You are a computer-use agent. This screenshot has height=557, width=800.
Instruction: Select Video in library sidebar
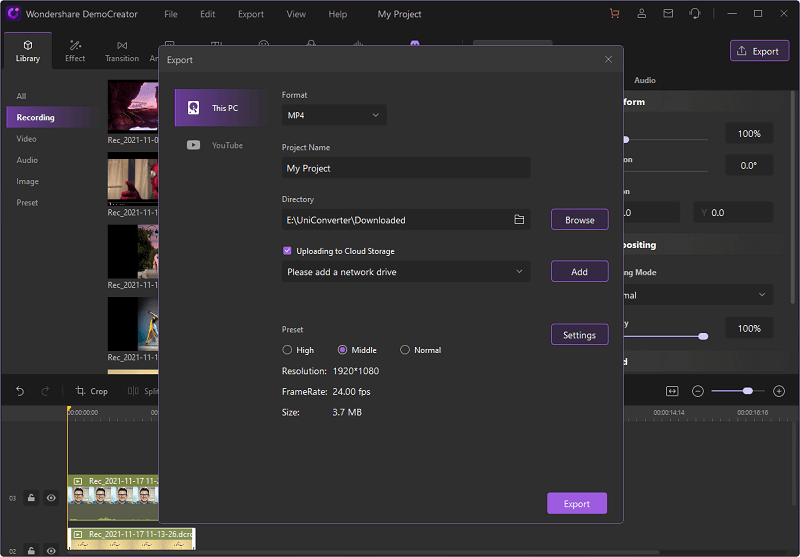[26, 139]
